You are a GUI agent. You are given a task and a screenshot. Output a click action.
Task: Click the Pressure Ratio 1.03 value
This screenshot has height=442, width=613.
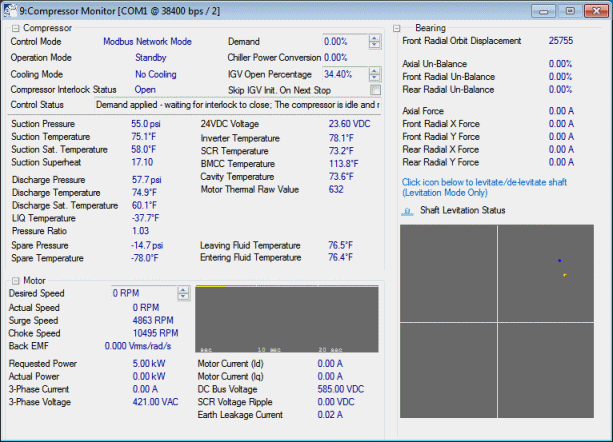pos(140,231)
